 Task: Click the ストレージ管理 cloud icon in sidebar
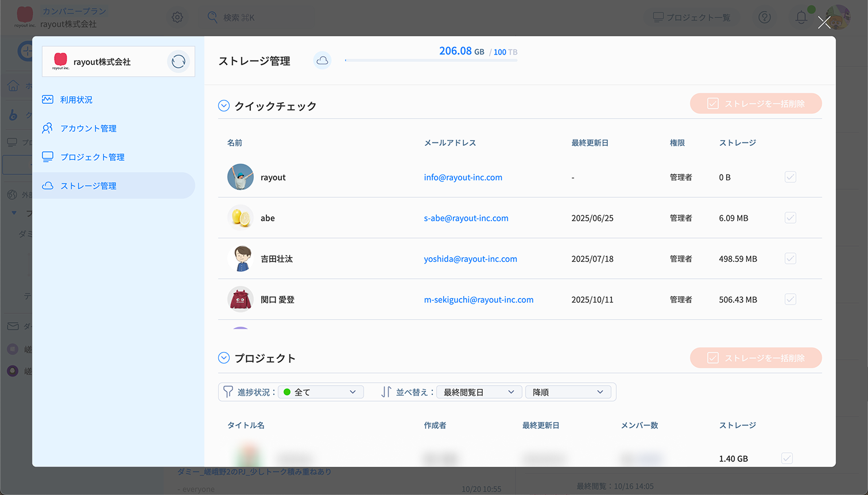click(48, 185)
